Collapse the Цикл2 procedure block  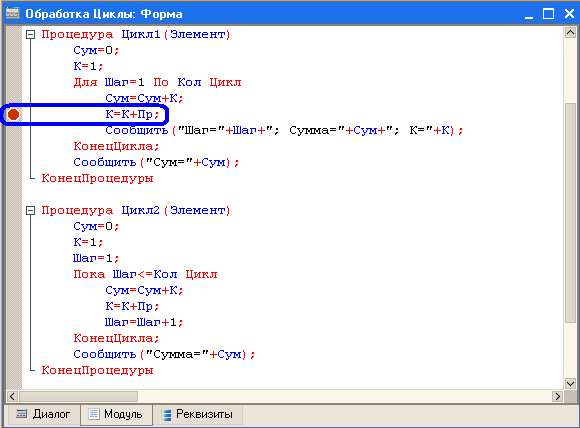31,210
